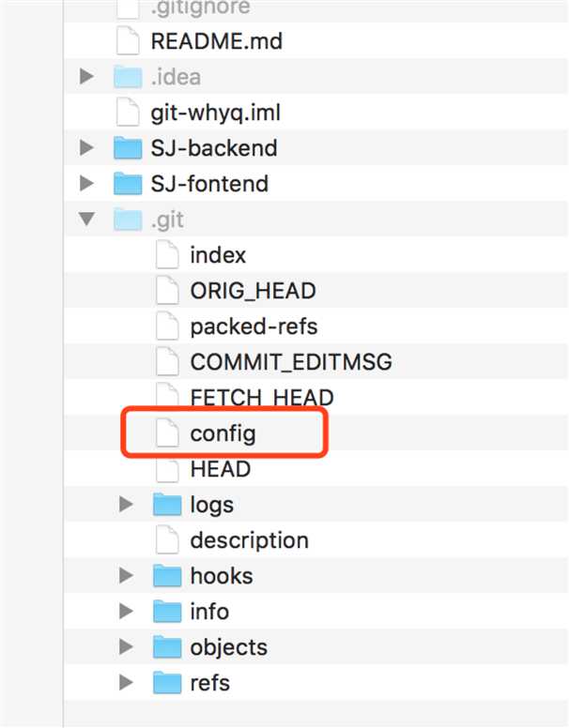This screenshot has height=728, width=569.
Task: Click the git-whyq.iml file icon
Action: click(125, 113)
